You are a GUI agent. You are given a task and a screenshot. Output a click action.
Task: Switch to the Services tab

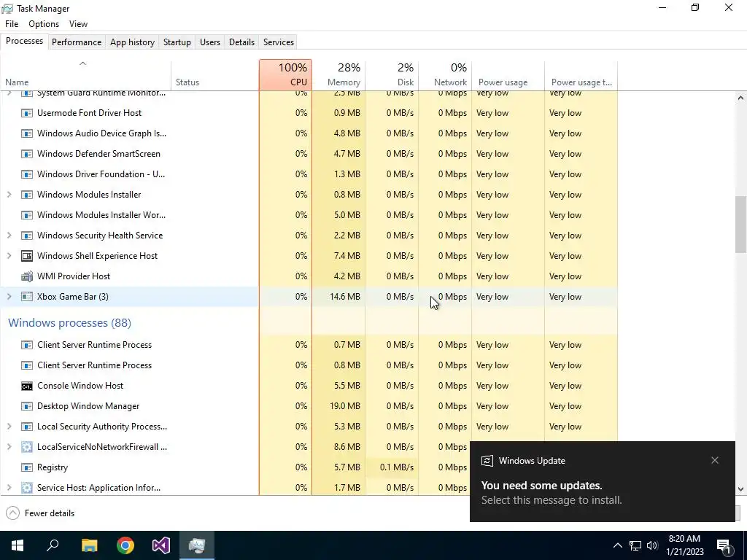point(279,42)
